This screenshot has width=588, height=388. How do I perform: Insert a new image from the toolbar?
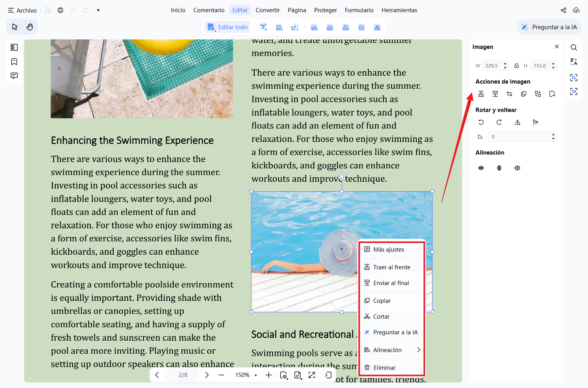coord(279,27)
